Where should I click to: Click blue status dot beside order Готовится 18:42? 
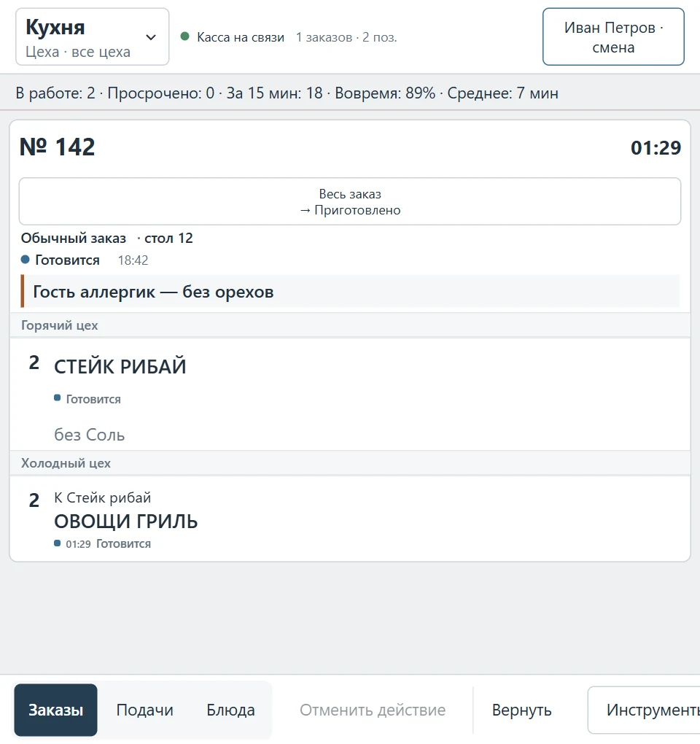coord(25,260)
